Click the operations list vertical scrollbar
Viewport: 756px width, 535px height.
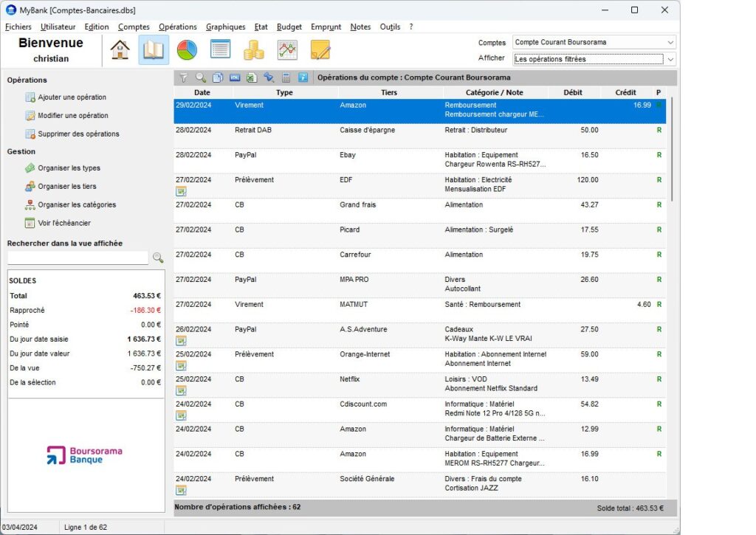[672, 149]
